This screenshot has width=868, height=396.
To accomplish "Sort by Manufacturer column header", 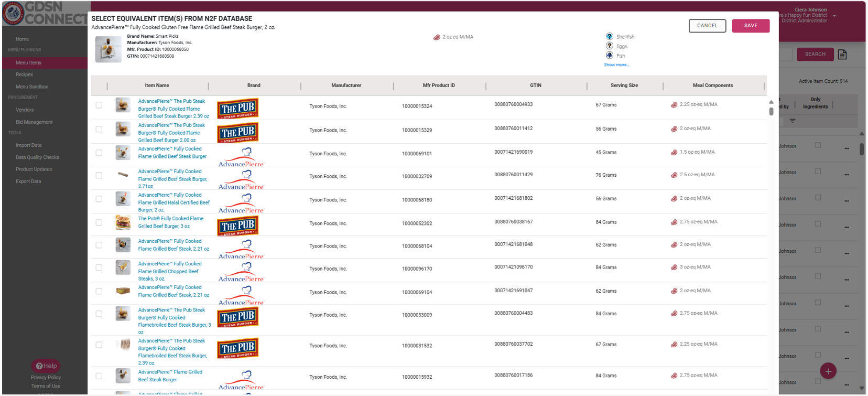I will pos(346,85).
